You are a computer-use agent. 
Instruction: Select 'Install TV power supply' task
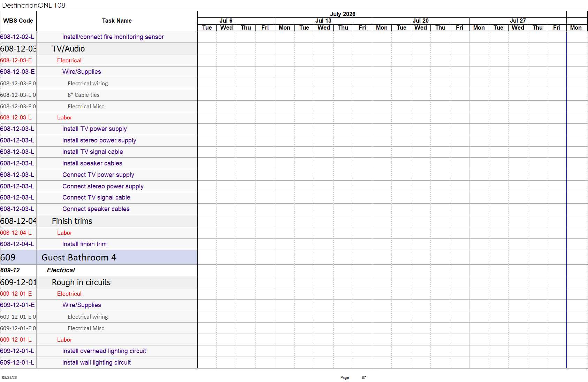coord(94,129)
